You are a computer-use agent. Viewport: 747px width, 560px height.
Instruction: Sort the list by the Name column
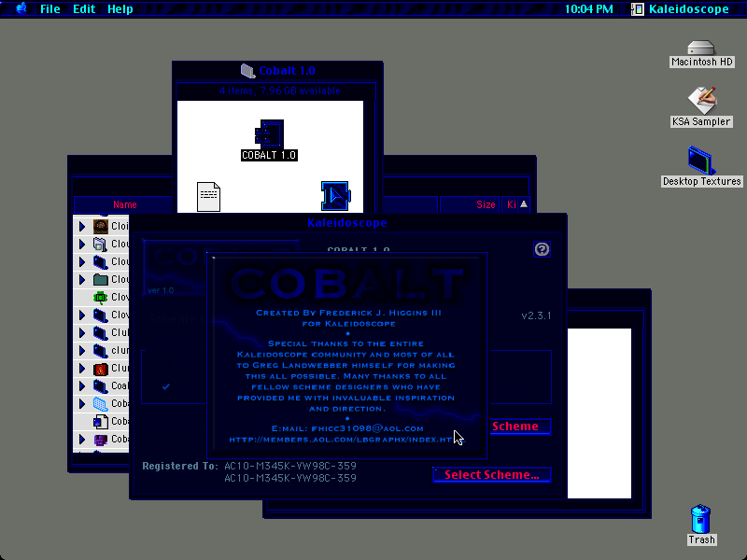click(x=125, y=204)
